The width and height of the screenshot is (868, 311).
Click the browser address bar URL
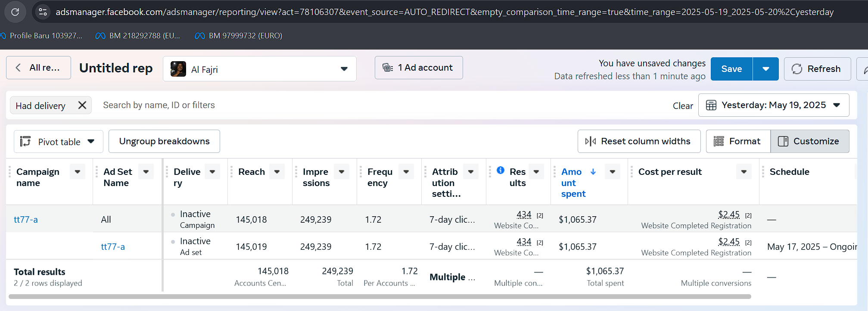[445, 12]
